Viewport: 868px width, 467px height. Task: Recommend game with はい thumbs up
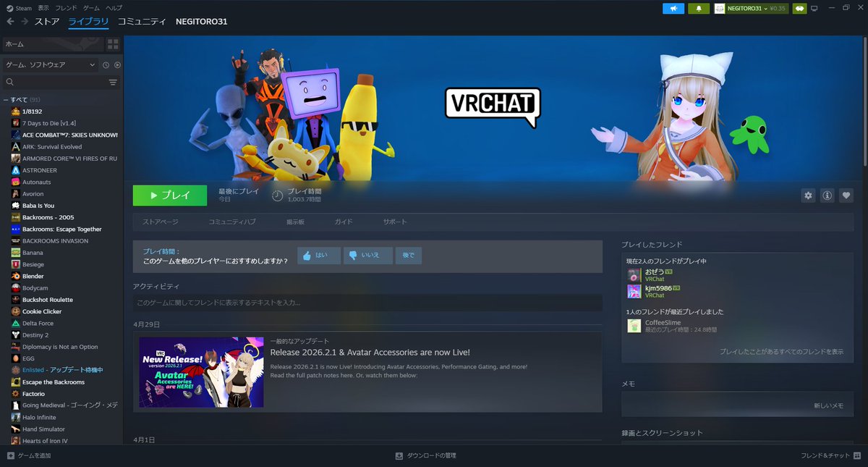click(319, 255)
